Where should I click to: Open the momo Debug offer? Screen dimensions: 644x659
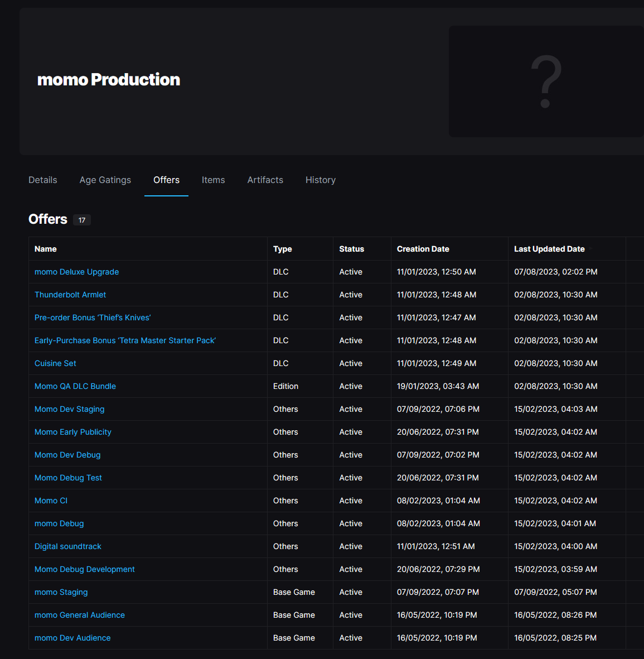click(59, 523)
